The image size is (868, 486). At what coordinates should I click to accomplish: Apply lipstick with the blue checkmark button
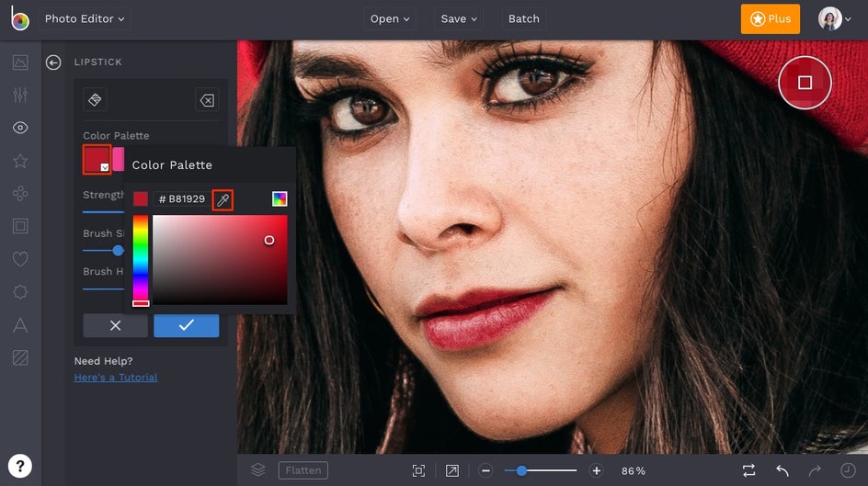(x=187, y=325)
